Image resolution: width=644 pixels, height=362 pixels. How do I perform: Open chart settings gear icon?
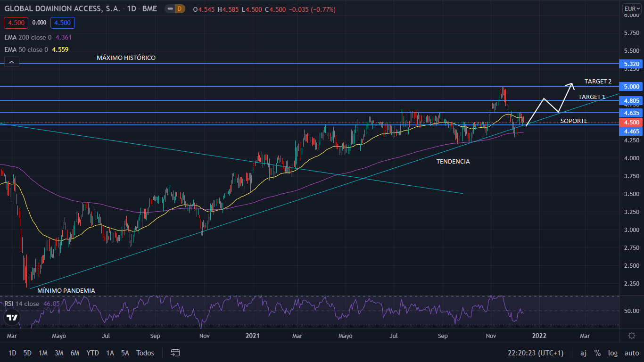click(x=632, y=336)
